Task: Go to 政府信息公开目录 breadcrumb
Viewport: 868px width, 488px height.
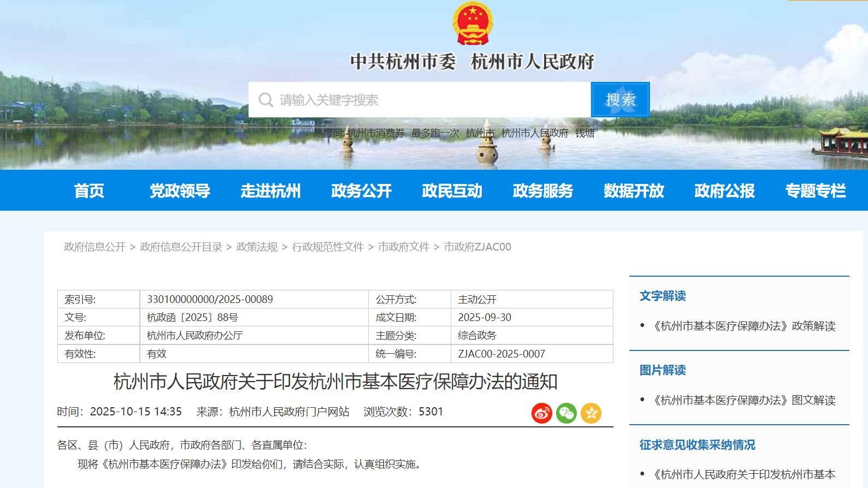Action: click(181, 247)
